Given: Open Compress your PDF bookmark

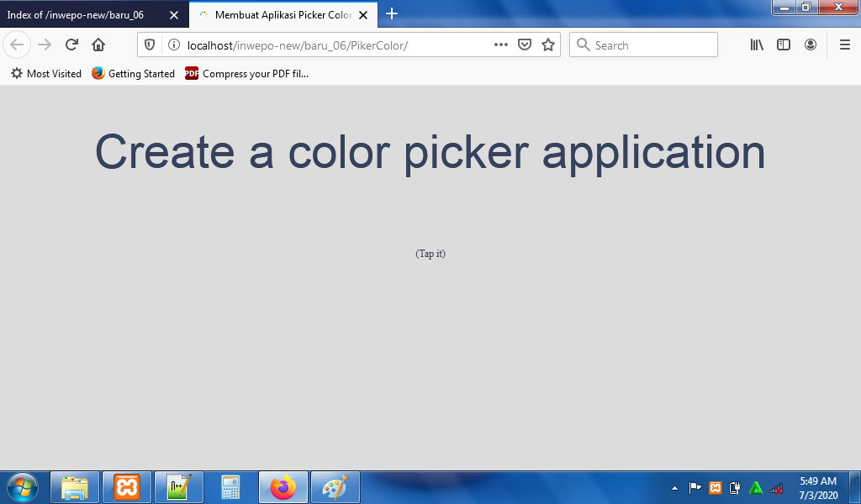Looking at the screenshot, I should tap(246, 73).
